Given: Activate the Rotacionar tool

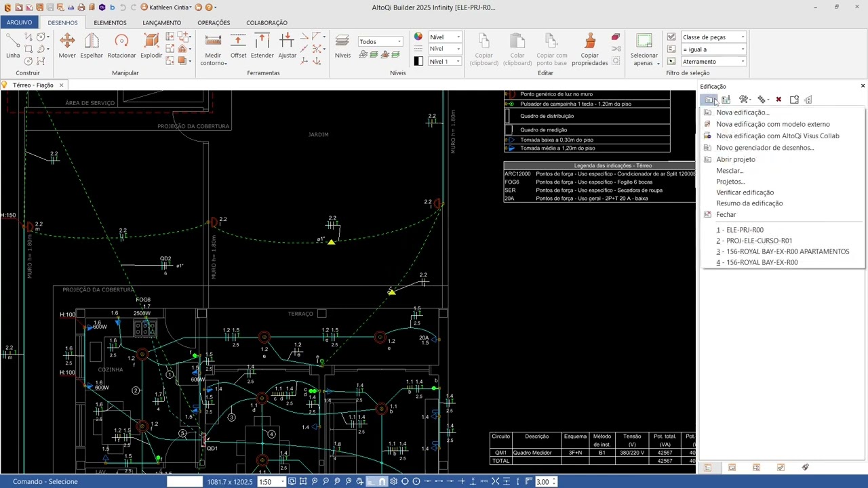Looking at the screenshot, I should coord(121,46).
